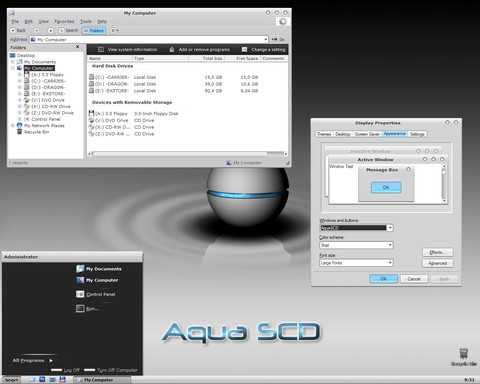Screen dimensions: 480x384
Task: Open the Favorites menu
Action: pyautogui.click(x=64, y=21)
